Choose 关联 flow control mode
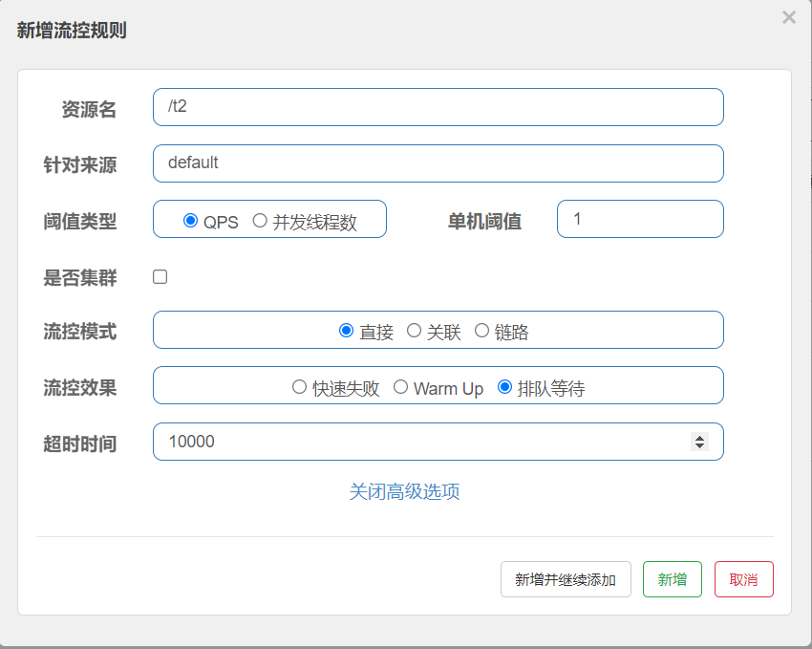The width and height of the screenshot is (812, 649). (414, 331)
